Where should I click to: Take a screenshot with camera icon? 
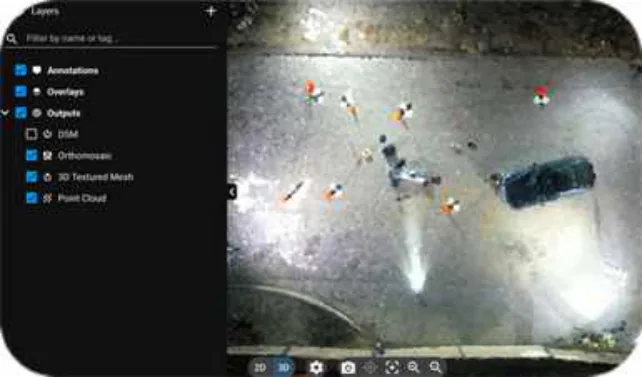coord(348,368)
